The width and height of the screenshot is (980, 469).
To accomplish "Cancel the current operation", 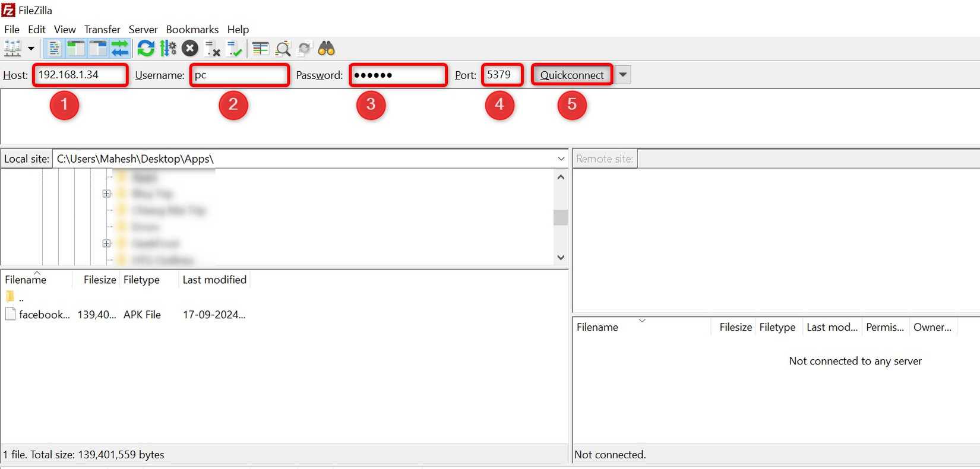I will click(x=190, y=49).
